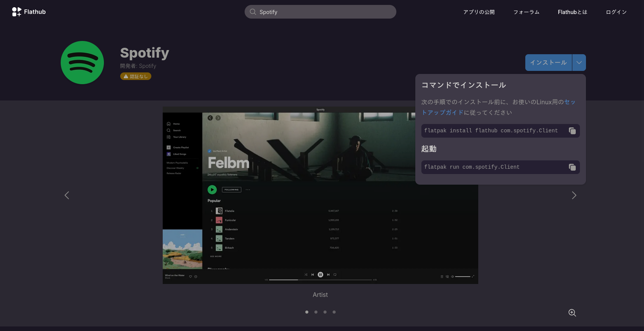
Task: Collapse the install options dropdown arrow
Action: click(579, 63)
